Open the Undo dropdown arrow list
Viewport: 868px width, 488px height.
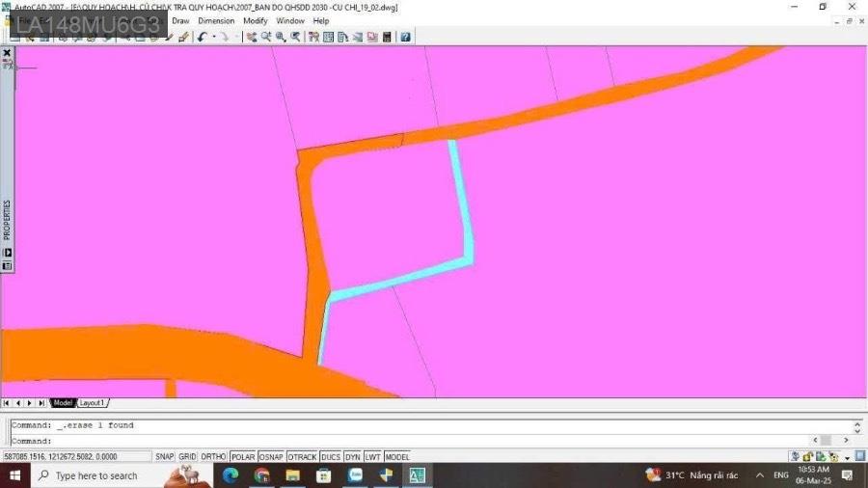click(213, 37)
